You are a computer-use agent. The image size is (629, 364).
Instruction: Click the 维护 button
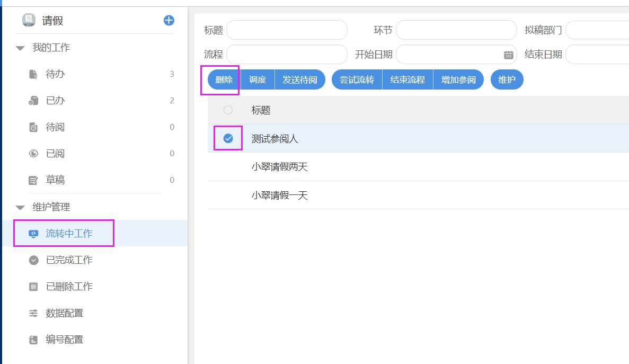pos(507,79)
